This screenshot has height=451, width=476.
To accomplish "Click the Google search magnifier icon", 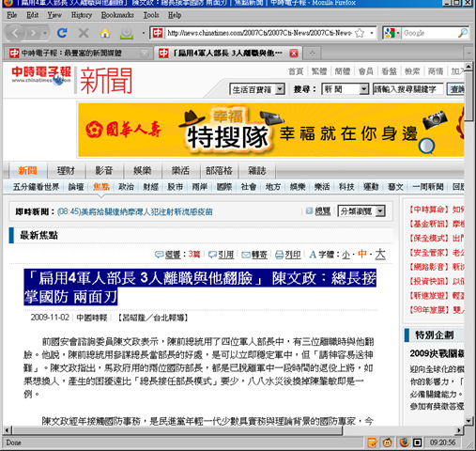I will (x=463, y=33).
